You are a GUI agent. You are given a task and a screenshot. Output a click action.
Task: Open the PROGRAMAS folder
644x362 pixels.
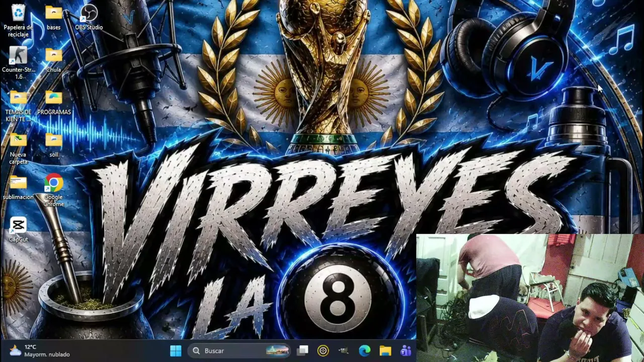[x=54, y=103]
